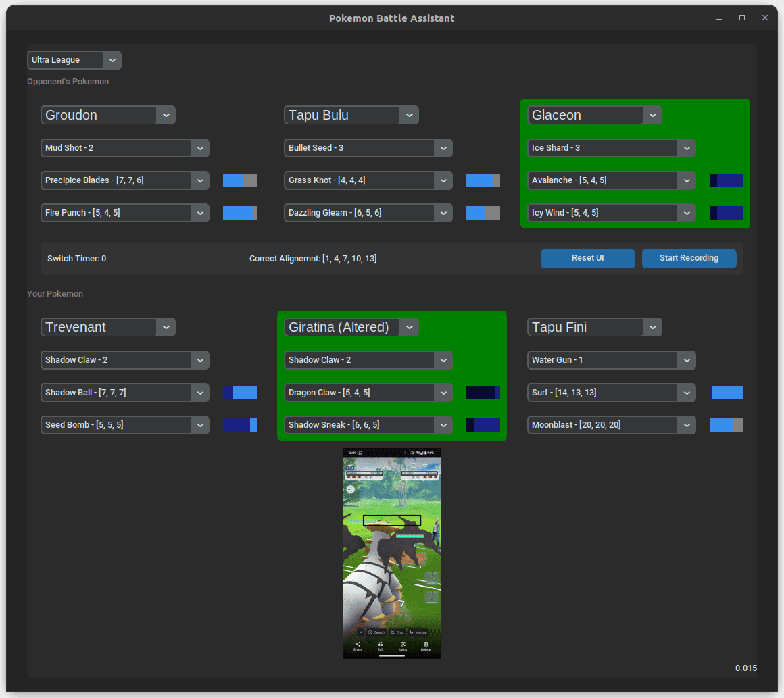Expand the Grass Knot move dropdown
The width and height of the screenshot is (784, 698).
point(368,180)
